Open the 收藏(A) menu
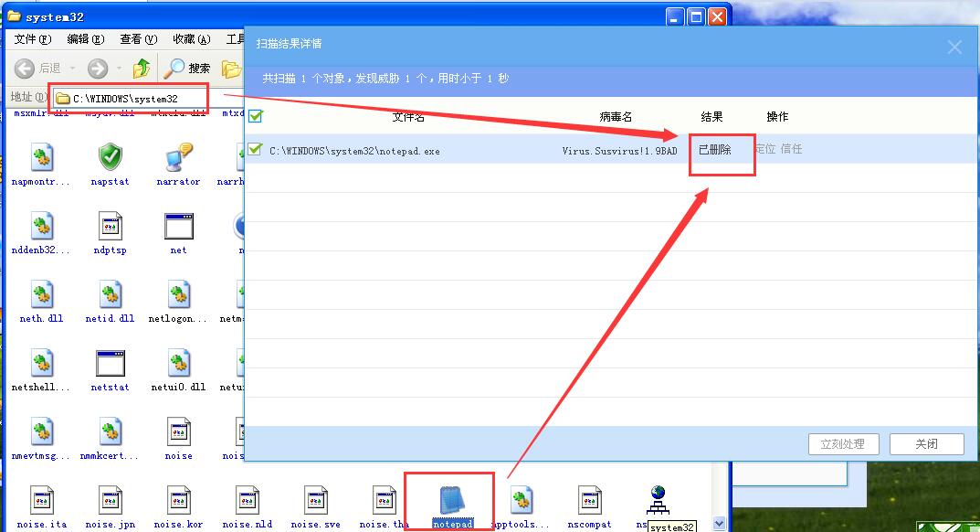980x532 pixels. click(191, 39)
